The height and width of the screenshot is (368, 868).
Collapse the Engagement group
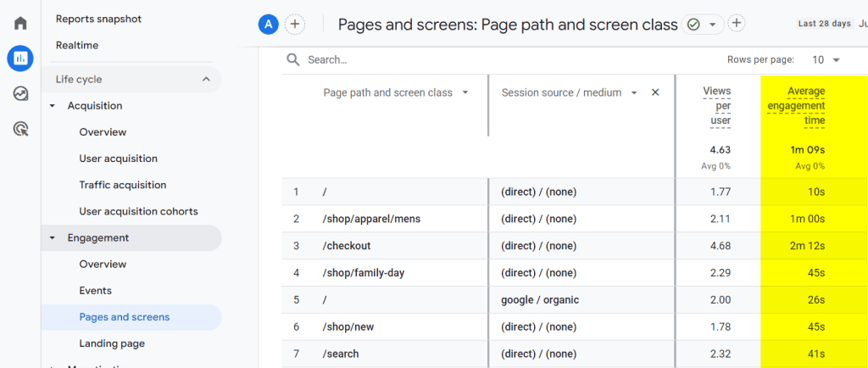tap(53, 238)
